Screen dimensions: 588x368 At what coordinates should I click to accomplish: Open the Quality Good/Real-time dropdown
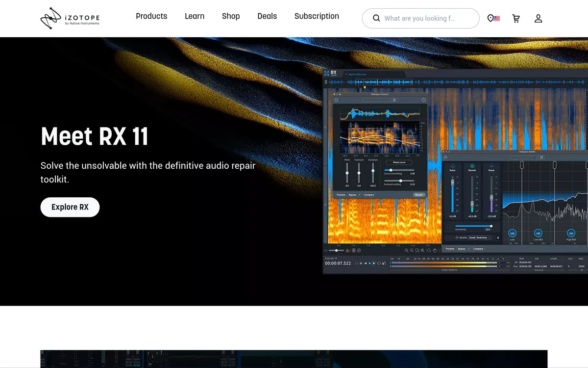[x=480, y=237]
